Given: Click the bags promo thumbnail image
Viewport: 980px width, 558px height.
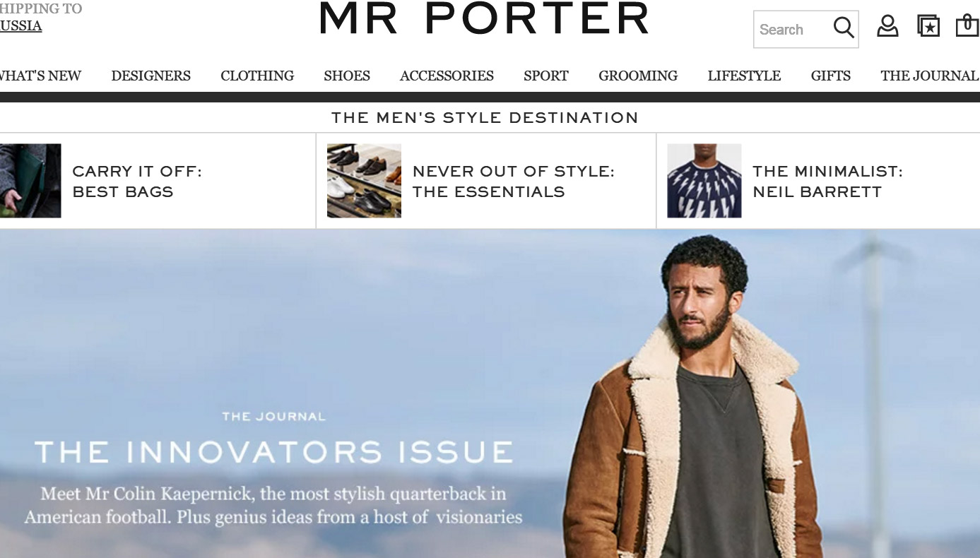Looking at the screenshot, I should (30, 181).
